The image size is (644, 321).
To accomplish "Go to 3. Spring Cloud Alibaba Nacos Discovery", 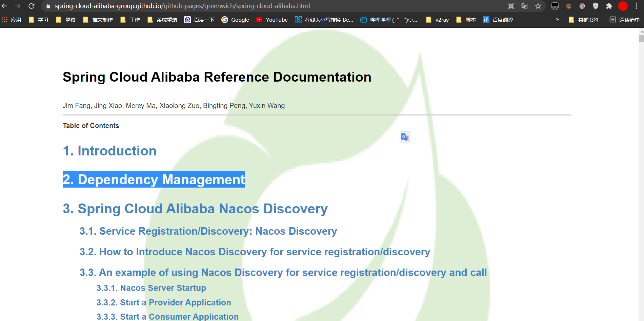I will (x=195, y=209).
